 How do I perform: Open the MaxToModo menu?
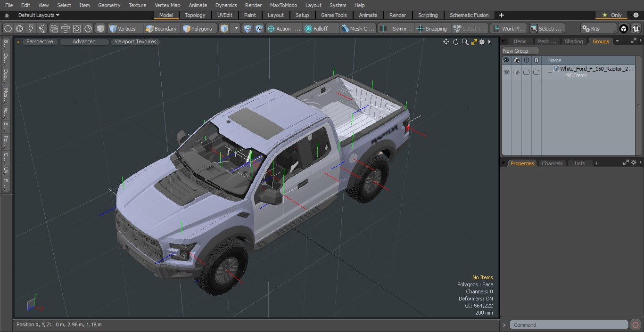[x=283, y=5]
